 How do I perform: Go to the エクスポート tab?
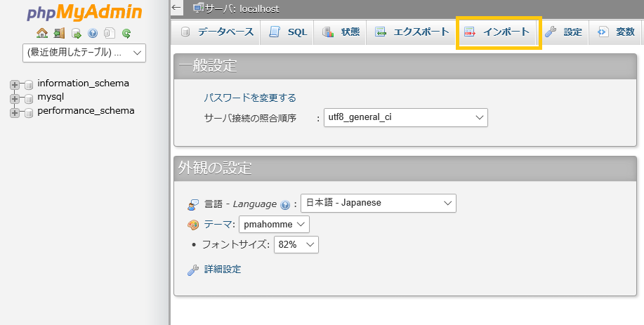(x=412, y=32)
